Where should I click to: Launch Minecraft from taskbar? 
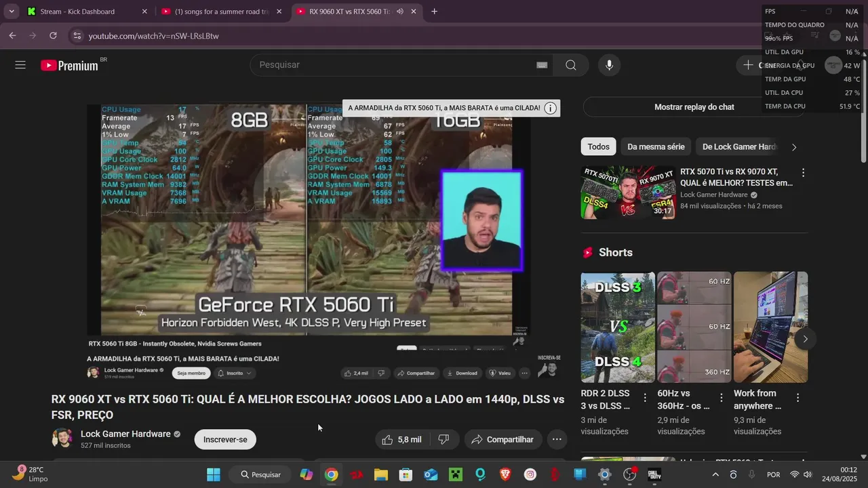pos(455,474)
